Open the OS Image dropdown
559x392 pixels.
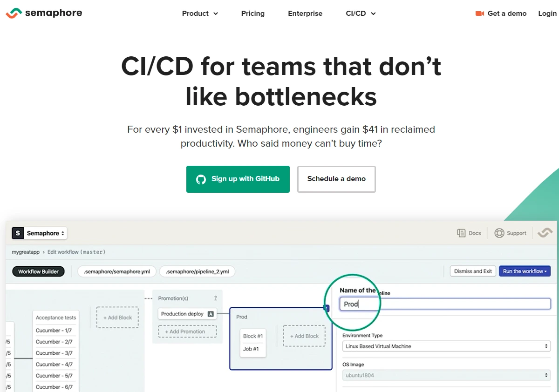click(x=446, y=375)
